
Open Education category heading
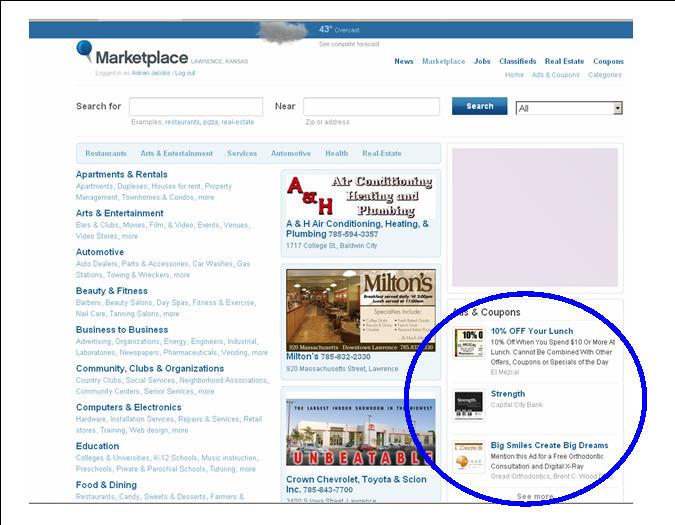tap(97, 446)
